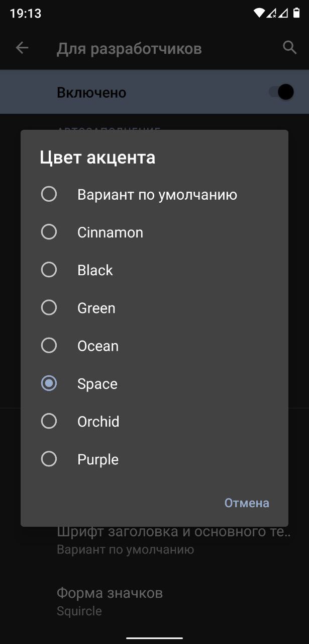
Task: Click the selected Space radio button
Action: [x=49, y=383]
